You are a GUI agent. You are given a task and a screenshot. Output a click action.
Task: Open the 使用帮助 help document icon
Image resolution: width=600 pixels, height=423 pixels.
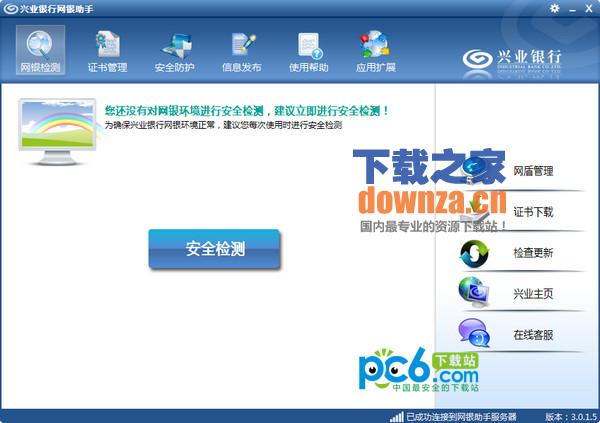pyautogui.click(x=310, y=45)
